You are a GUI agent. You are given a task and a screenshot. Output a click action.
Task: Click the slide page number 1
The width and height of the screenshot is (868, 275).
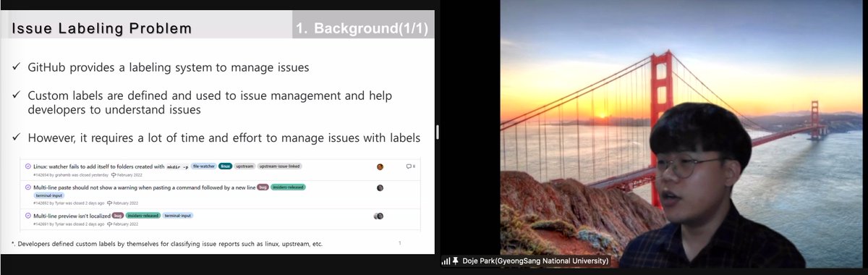(x=400, y=243)
